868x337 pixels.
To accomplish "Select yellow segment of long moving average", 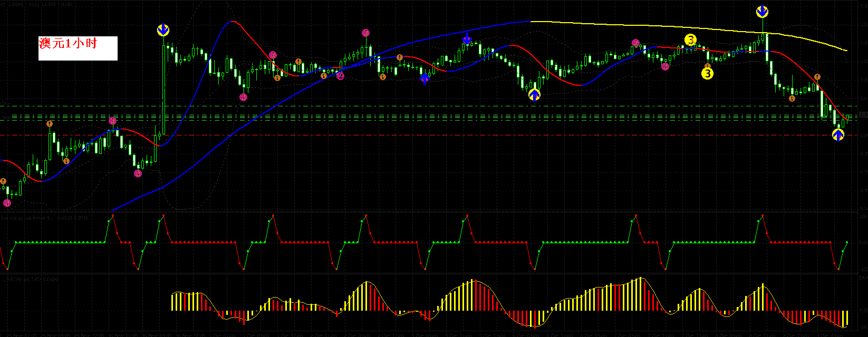I will pyautogui.click(x=688, y=28).
